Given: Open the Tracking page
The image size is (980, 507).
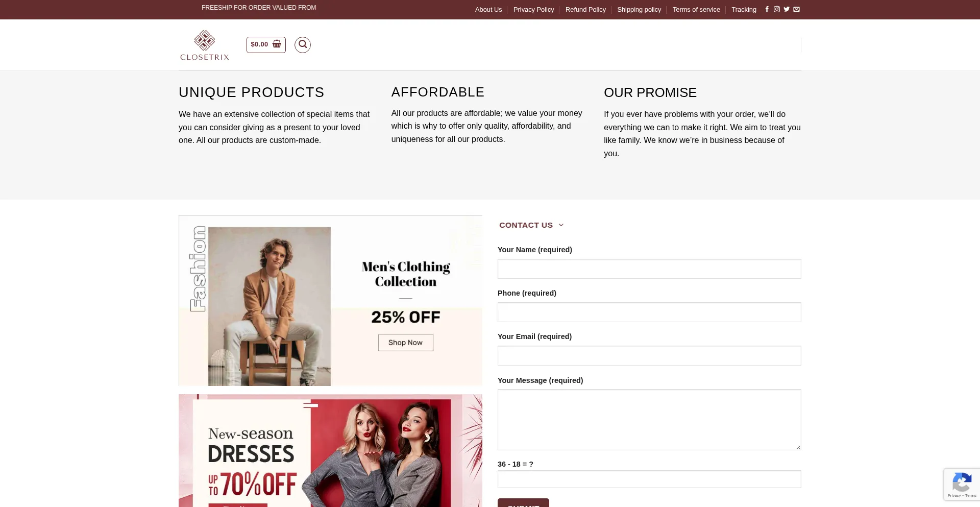Looking at the screenshot, I should [x=744, y=10].
